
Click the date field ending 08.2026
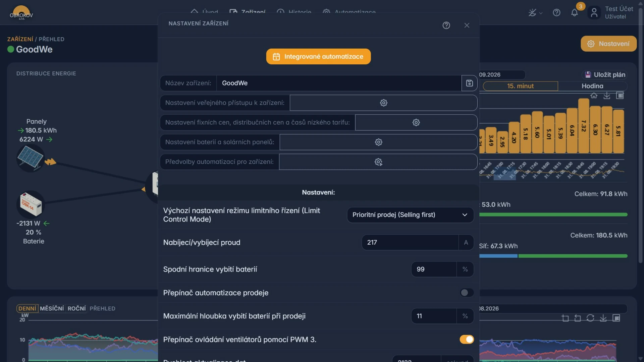(x=553, y=309)
